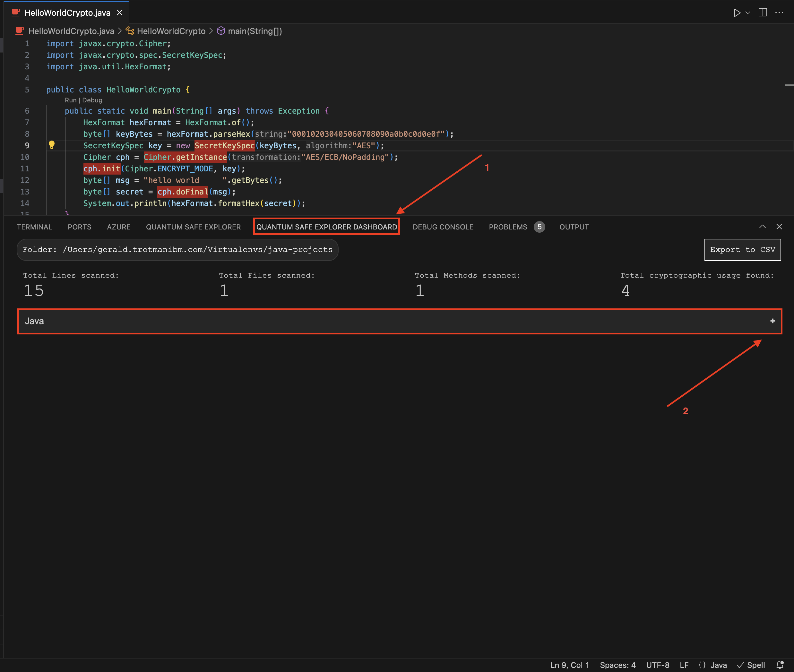This screenshot has width=794, height=672.
Task: Open the HelloWorldCrypto class breadcrumb
Action: click(x=171, y=31)
